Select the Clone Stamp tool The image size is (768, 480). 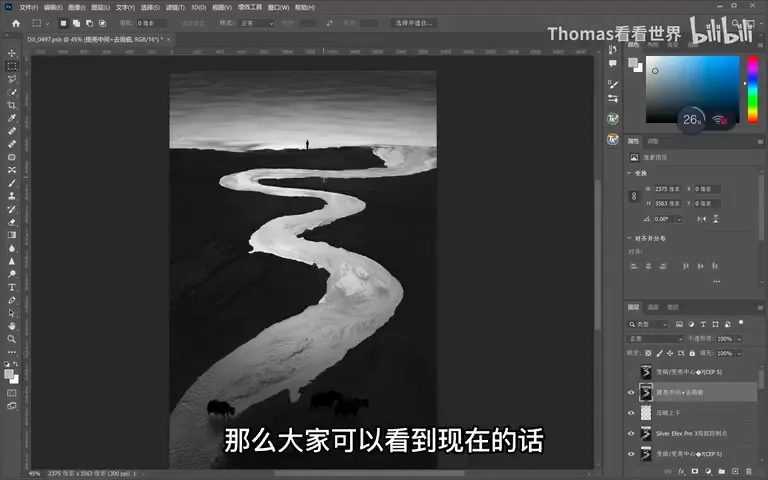click(12, 196)
